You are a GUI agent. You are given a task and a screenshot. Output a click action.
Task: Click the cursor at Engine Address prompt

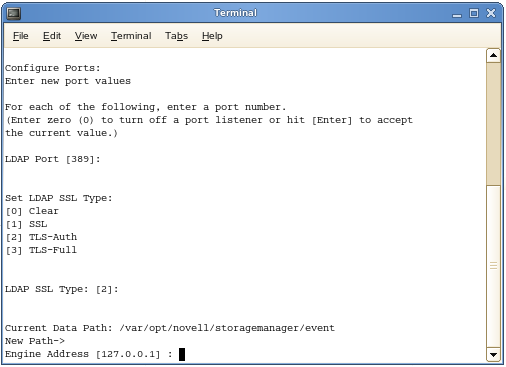(182, 354)
